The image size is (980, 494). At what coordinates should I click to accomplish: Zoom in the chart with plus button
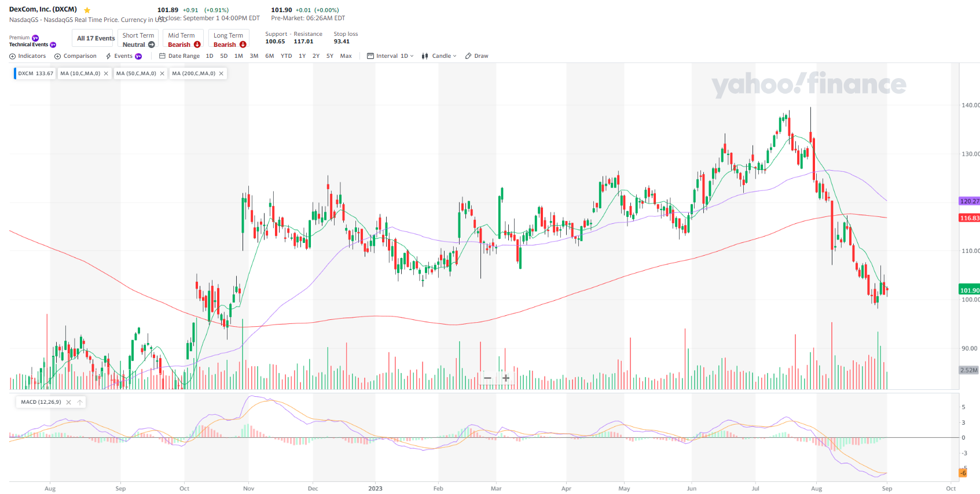506,378
